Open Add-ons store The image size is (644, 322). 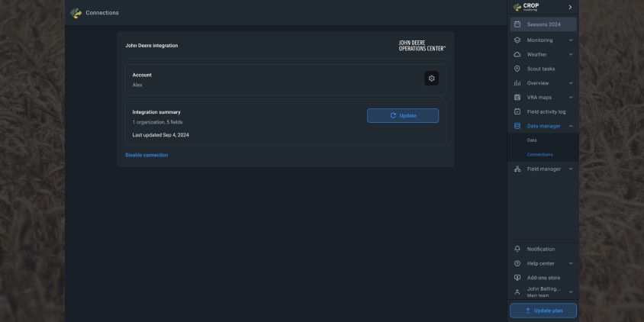543,278
